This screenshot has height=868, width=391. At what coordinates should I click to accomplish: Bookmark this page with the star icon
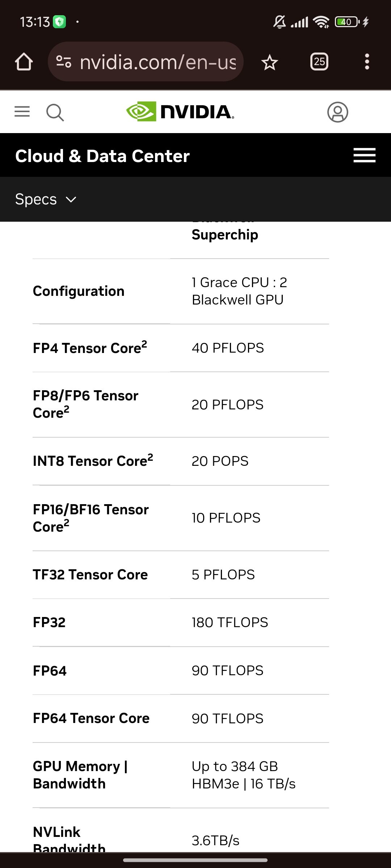pos(270,63)
